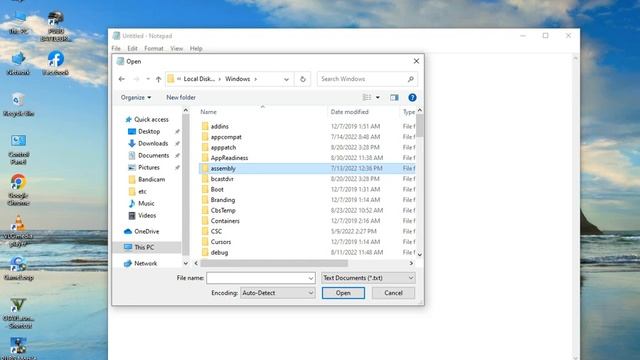The width and height of the screenshot is (640, 360).
Task: Select the Recycle Bin desktop icon
Action: 18,104
